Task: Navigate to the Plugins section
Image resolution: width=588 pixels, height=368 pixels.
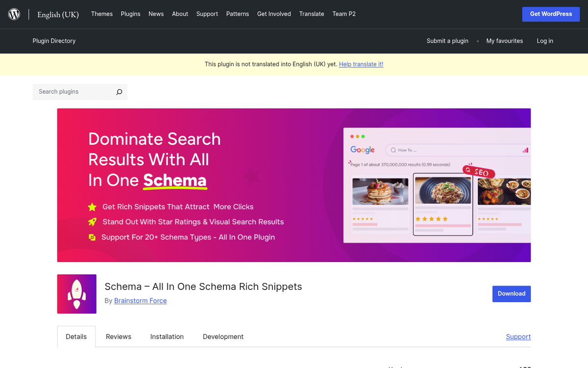Action: point(130,14)
